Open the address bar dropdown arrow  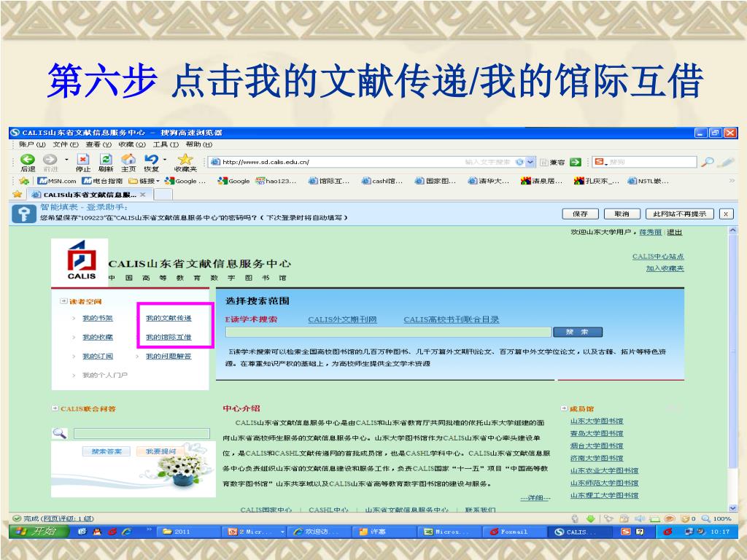point(531,162)
